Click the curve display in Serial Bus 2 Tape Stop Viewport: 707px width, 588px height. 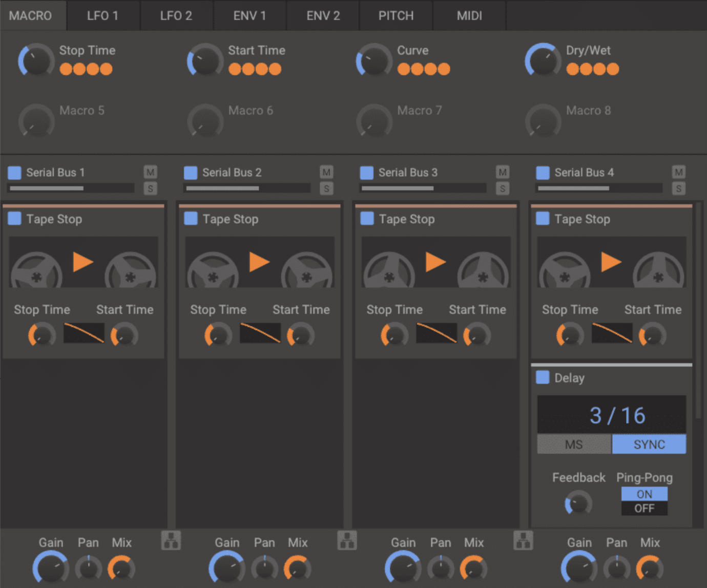coord(260,333)
